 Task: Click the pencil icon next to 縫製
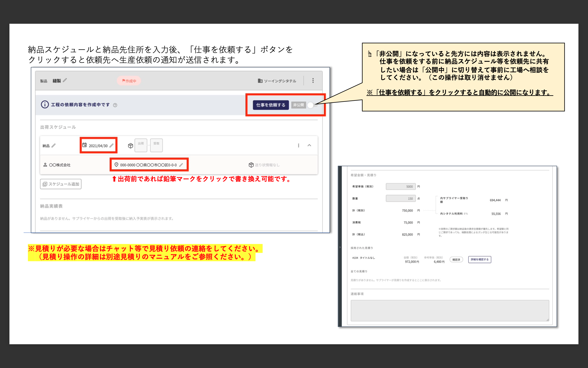click(x=65, y=80)
